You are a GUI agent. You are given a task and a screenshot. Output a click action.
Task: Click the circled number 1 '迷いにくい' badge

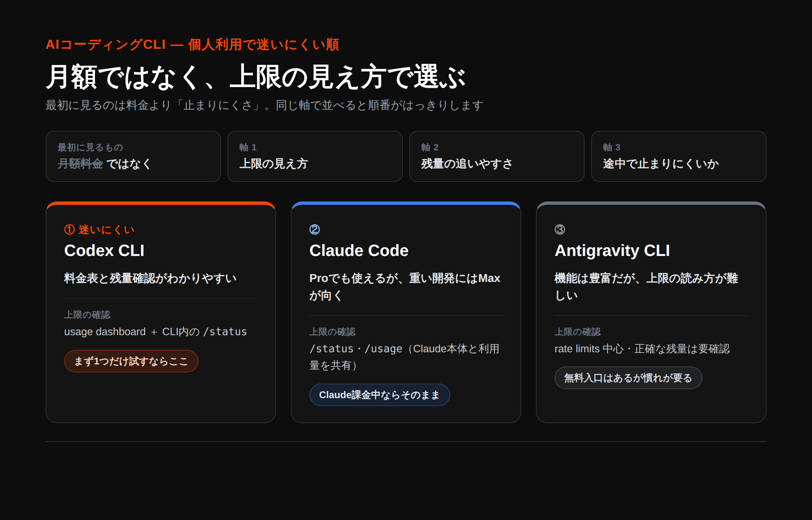(99, 230)
